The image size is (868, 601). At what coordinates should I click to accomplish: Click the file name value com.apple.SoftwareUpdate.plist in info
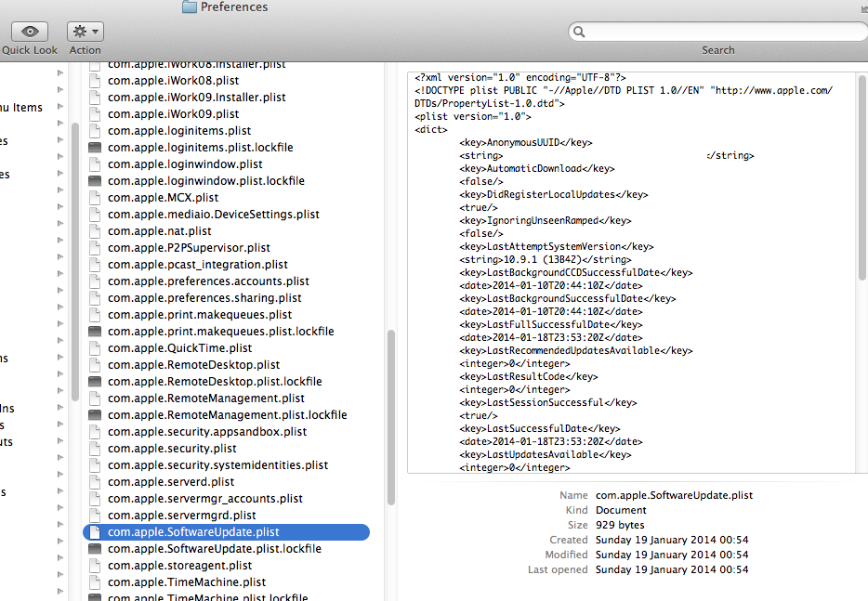point(675,495)
